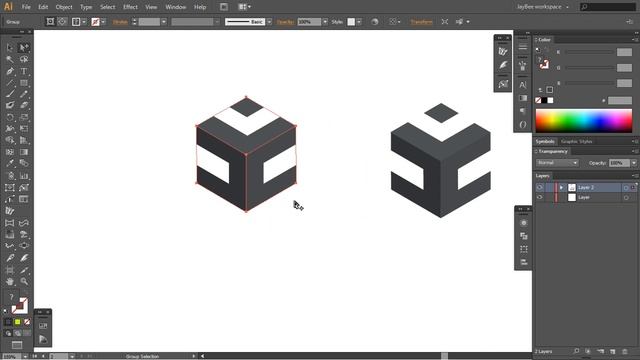The image size is (640, 360).
Task: Open the Style swatch dropdown arrow
Action: tap(359, 22)
